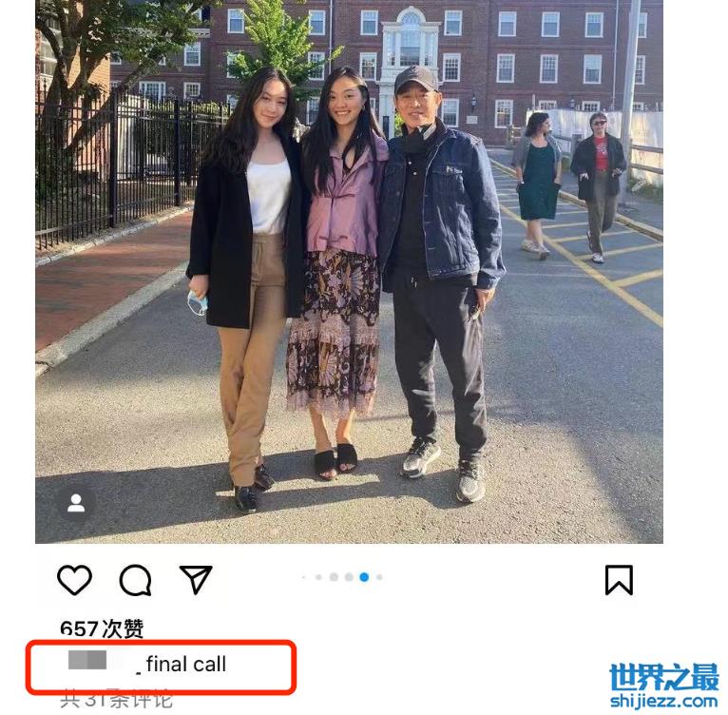
Task: Jump to the first tiny carousel dot
Action: coord(303,577)
